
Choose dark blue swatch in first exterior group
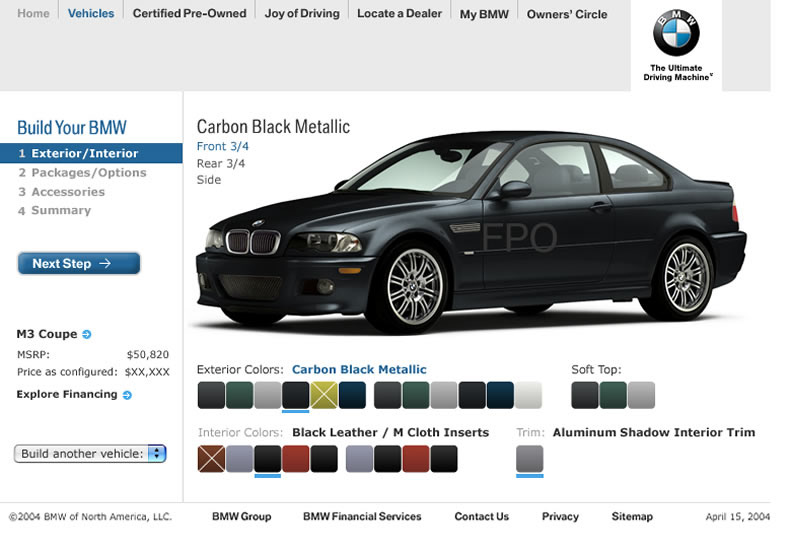[352, 395]
